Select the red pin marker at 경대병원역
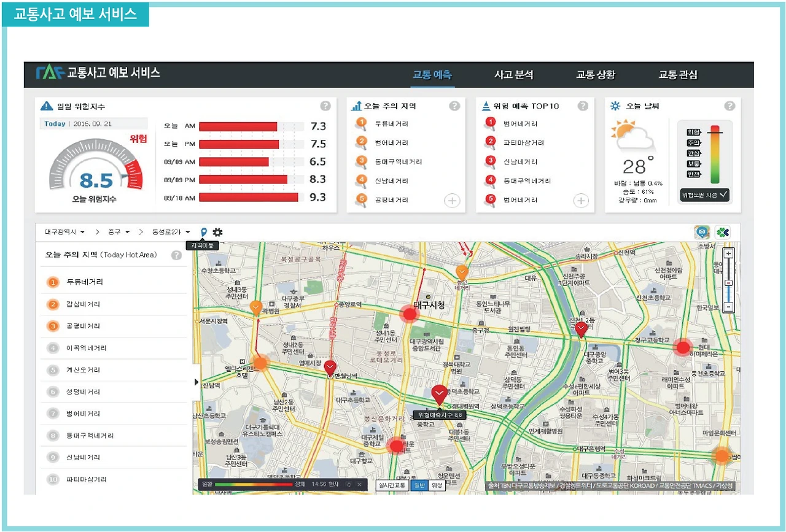This screenshot has width=786, height=532. click(x=439, y=395)
